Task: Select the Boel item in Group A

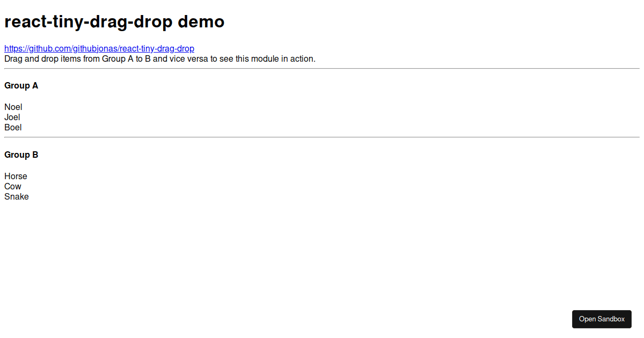Action: [12, 127]
